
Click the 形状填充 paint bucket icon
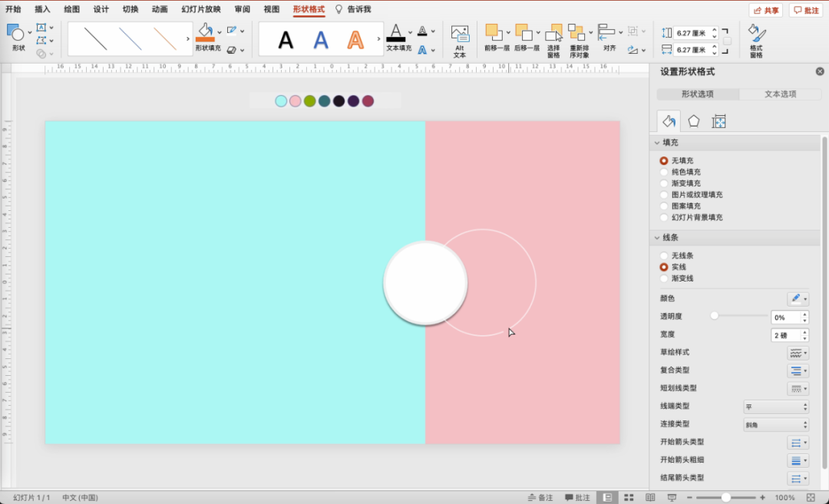click(205, 31)
